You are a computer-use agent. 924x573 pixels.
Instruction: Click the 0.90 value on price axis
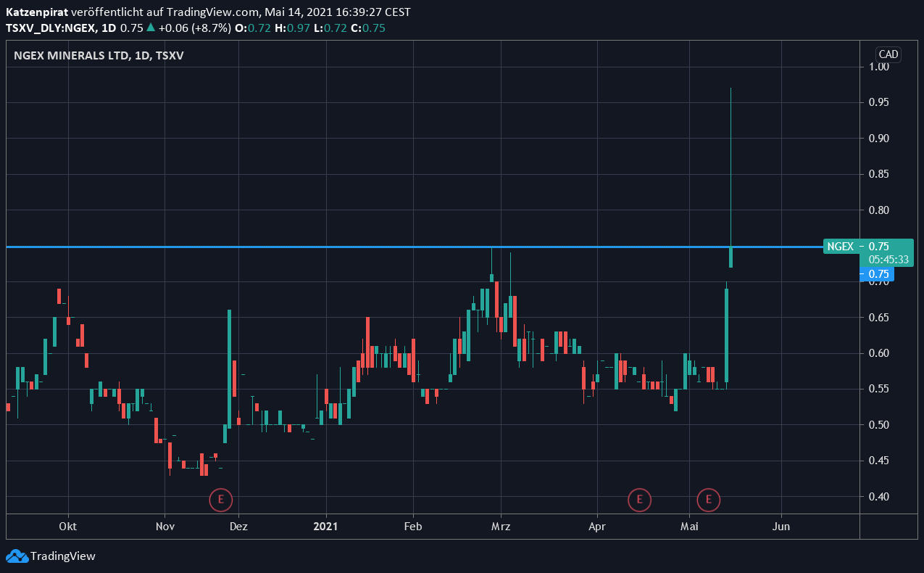pyautogui.click(x=879, y=139)
